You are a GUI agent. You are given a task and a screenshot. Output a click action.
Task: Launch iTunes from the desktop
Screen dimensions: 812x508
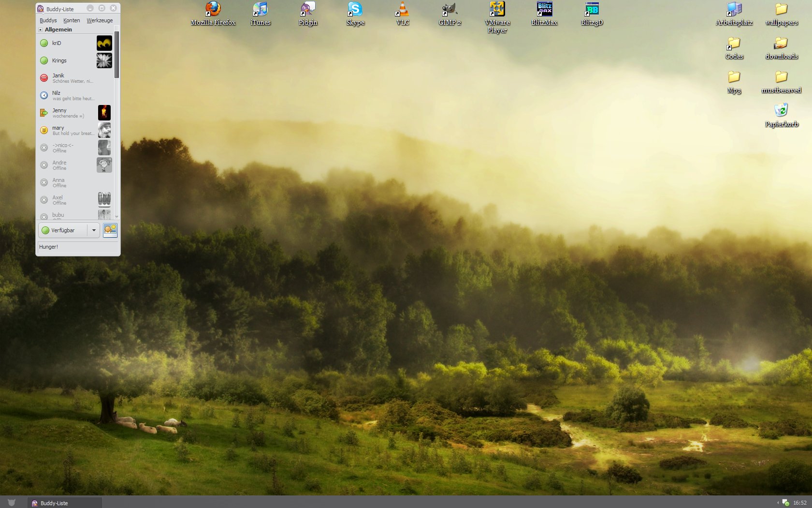click(260, 10)
